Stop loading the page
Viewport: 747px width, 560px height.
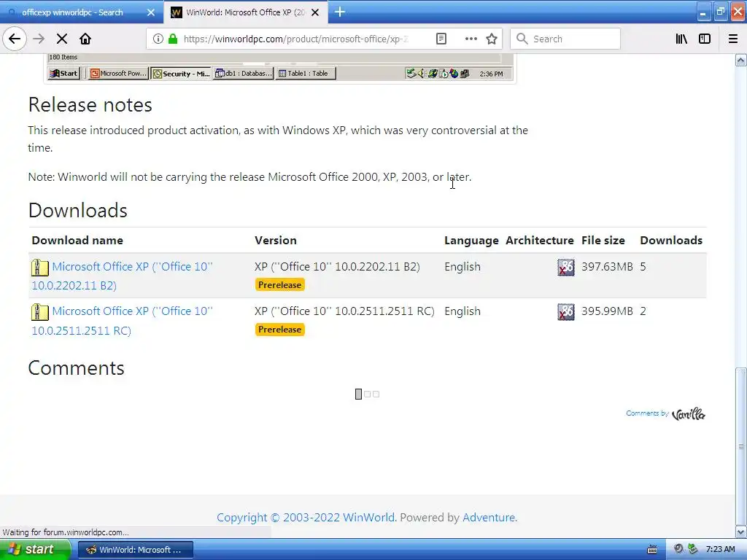62,39
